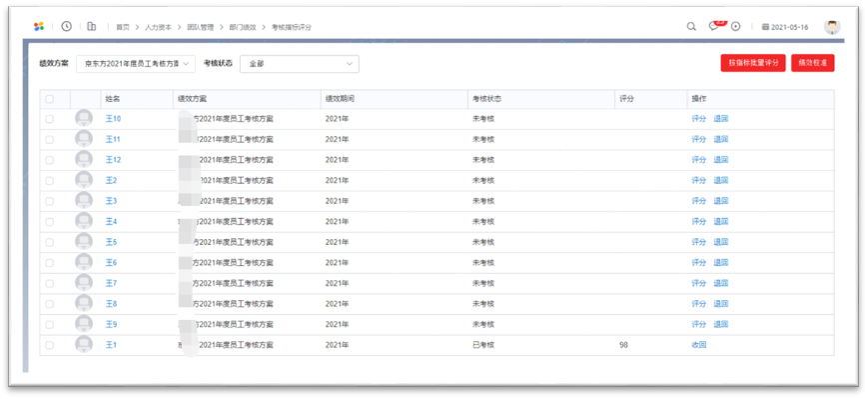Click the 操作 column header
Viewport: 868px width, 399px height.
click(x=699, y=99)
